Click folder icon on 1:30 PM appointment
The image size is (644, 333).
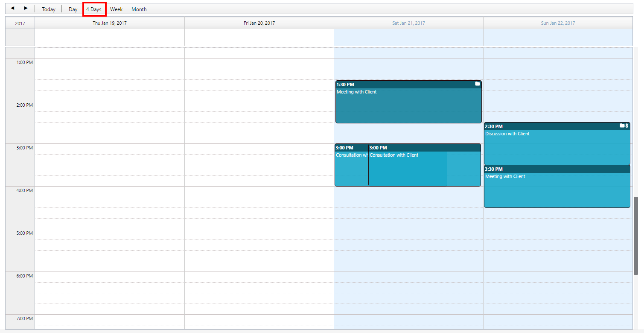(x=478, y=84)
